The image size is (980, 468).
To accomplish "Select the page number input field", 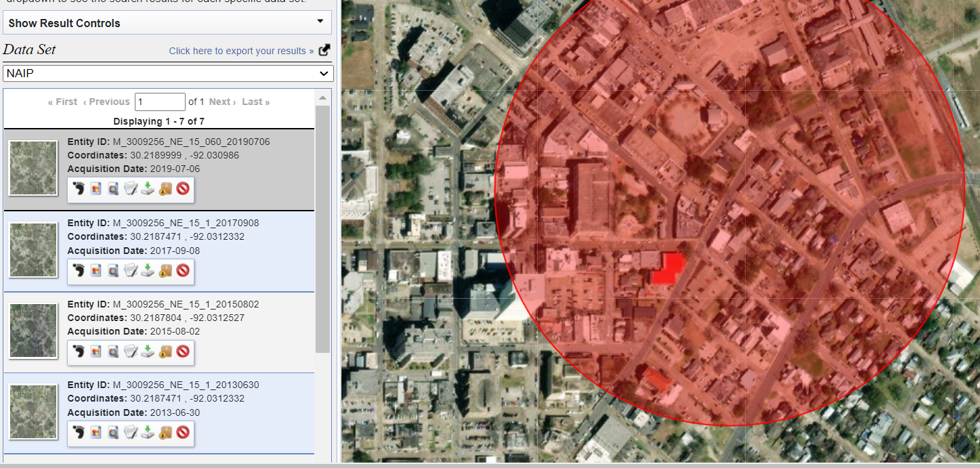I will pos(160,102).
